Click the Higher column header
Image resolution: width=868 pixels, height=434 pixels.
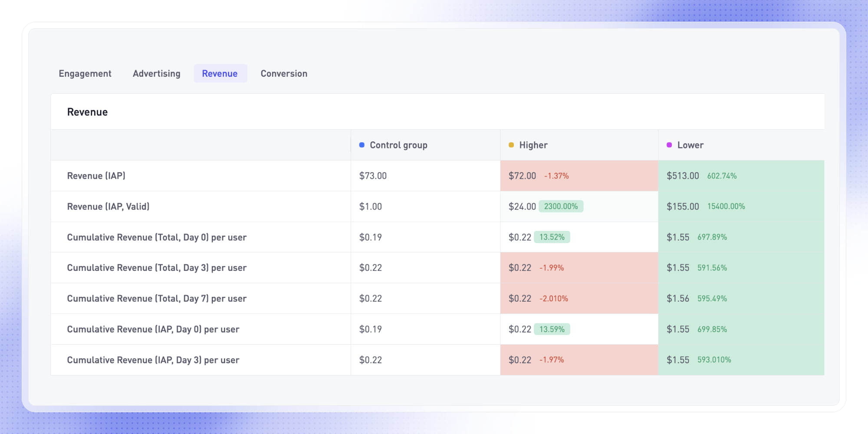533,145
